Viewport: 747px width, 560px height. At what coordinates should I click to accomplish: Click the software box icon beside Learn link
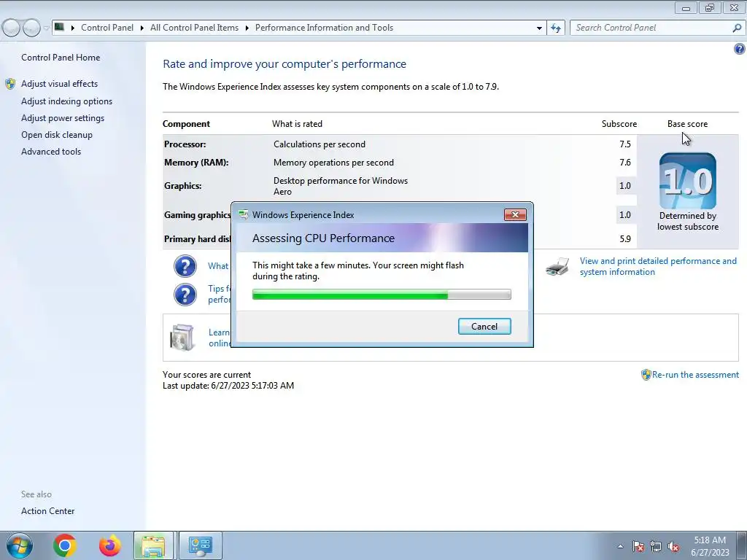tap(182, 338)
